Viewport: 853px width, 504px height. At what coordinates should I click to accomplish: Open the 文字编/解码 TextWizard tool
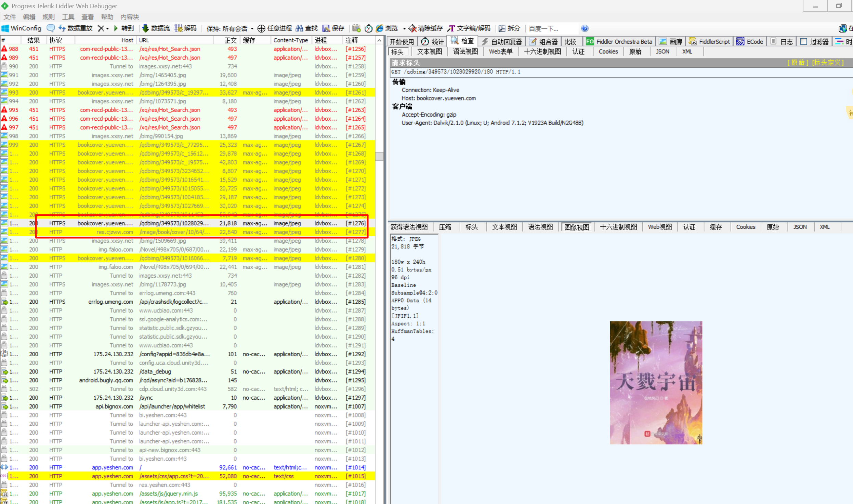(x=469, y=28)
